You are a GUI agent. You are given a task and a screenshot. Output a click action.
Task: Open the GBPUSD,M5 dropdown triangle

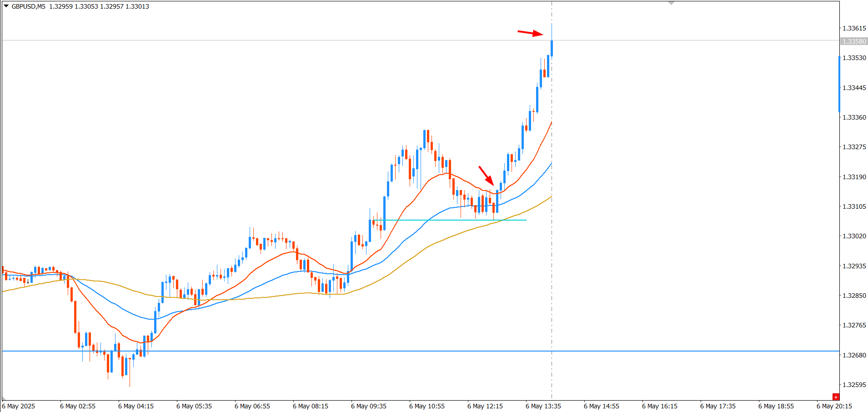click(6, 6)
